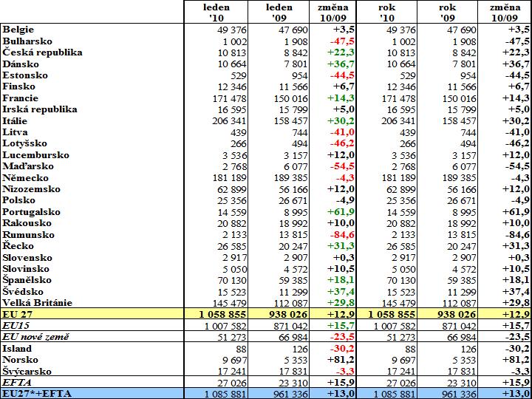Select the blue EU27*+EFTA row label

[x=38, y=394]
